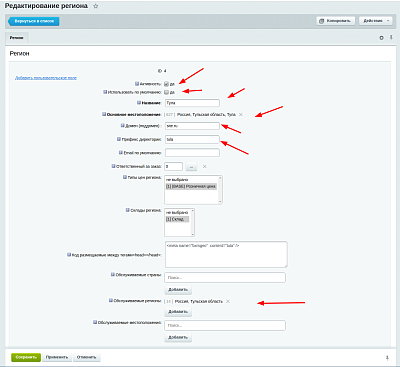The image size is (400, 367).
Task: Click the '...' user picker button
Action: click(191, 166)
